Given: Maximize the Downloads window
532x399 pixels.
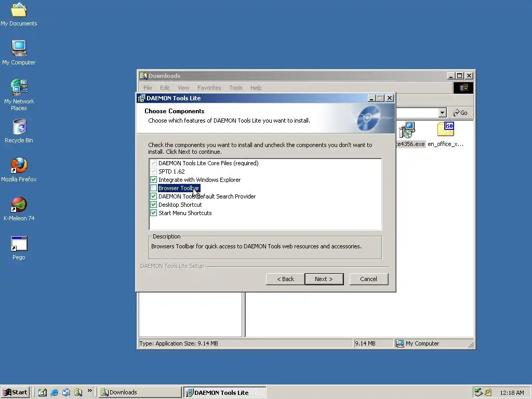Looking at the screenshot, I should tap(460, 76).
